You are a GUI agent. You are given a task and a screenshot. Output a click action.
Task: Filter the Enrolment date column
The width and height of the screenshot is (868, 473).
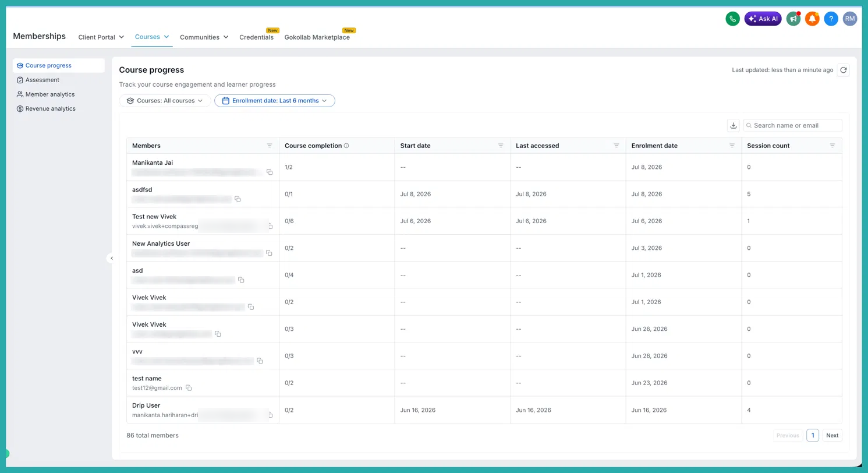pyautogui.click(x=732, y=146)
